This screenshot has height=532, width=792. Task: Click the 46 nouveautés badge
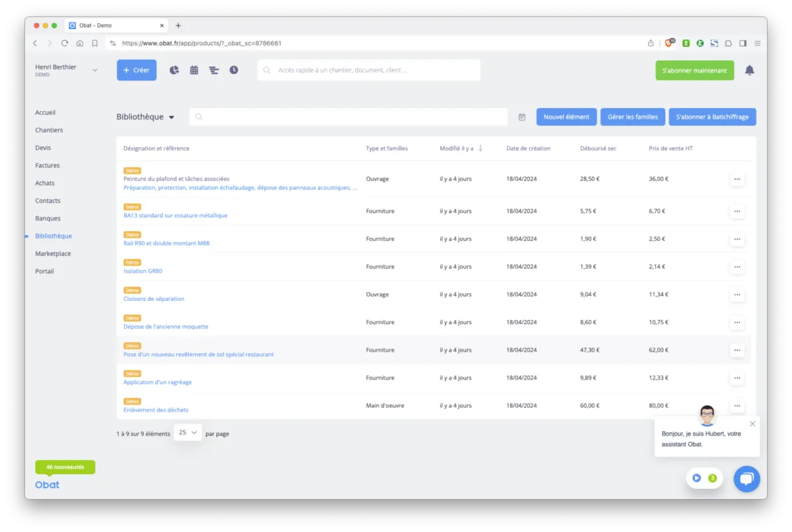click(x=65, y=467)
